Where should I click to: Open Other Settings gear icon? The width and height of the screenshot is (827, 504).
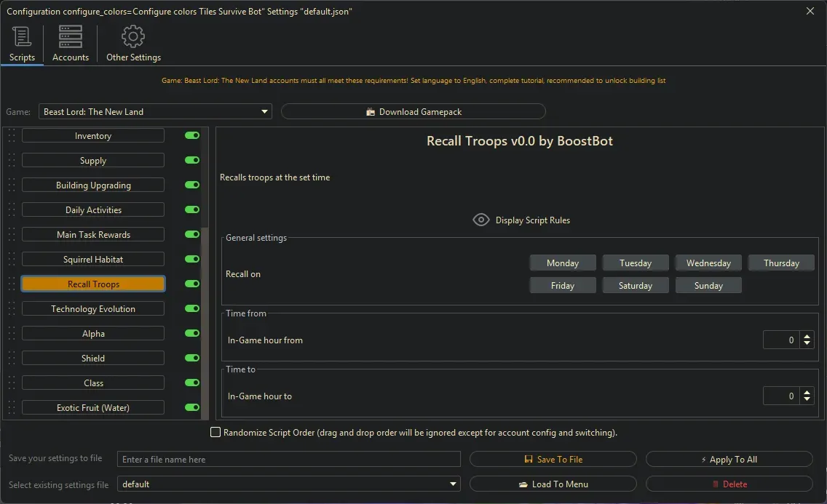133,36
